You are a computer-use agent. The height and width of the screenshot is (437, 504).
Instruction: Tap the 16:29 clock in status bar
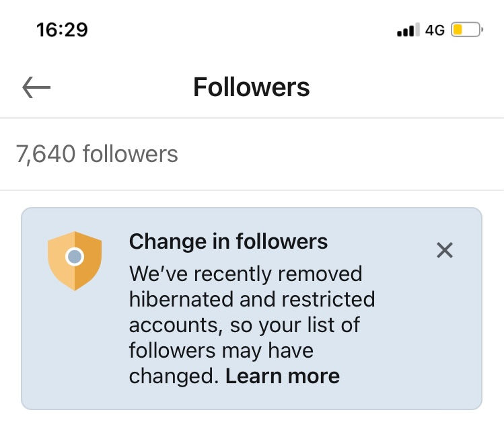pyautogui.click(x=61, y=30)
